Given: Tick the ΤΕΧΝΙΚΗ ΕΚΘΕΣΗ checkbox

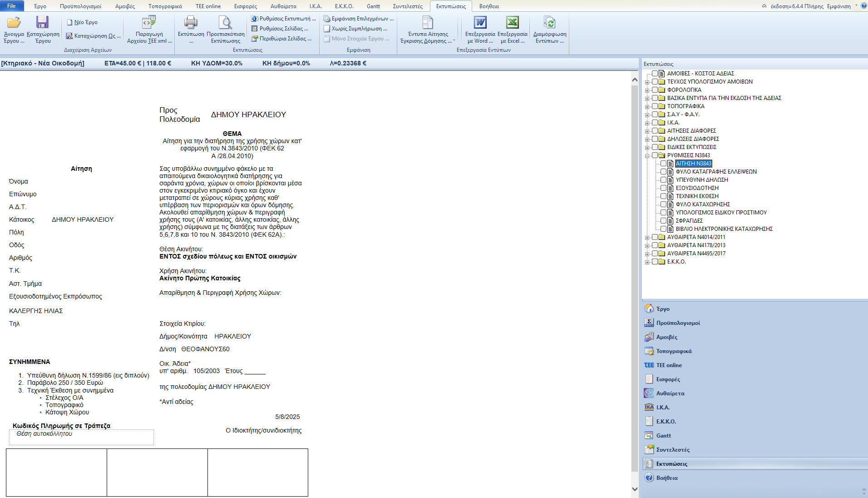Looking at the screenshot, I should click(x=663, y=196).
